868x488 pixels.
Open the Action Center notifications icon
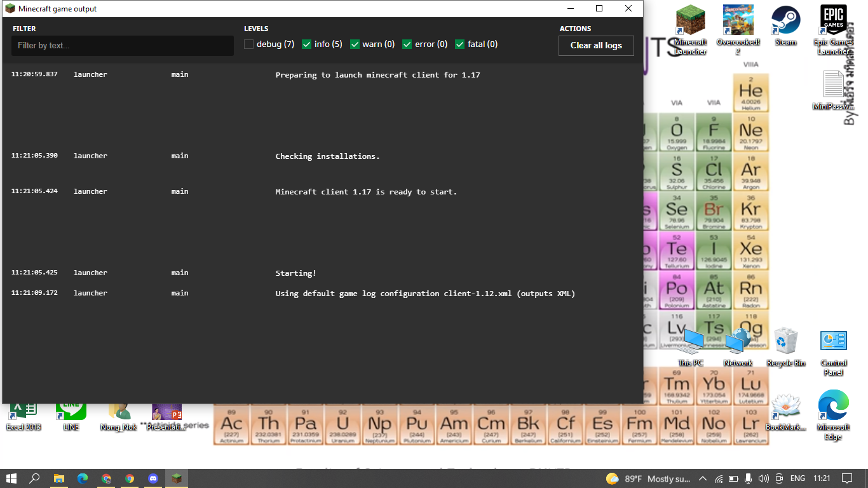847,478
